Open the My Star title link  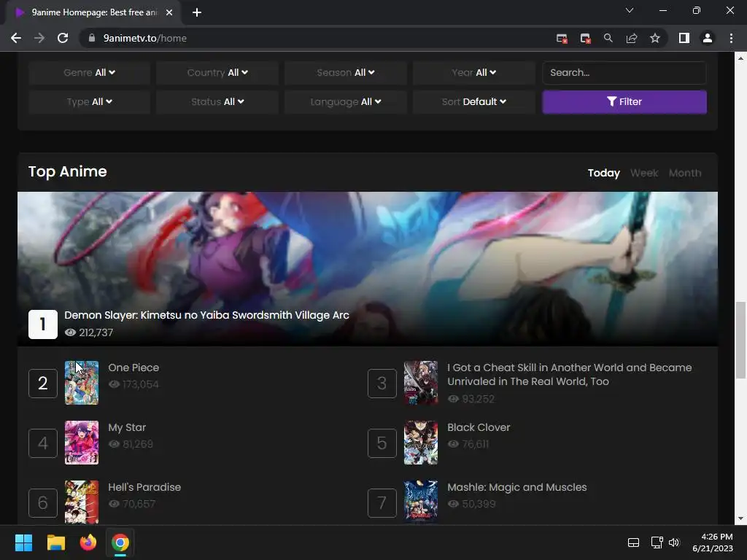pyautogui.click(x=127, y=427)
